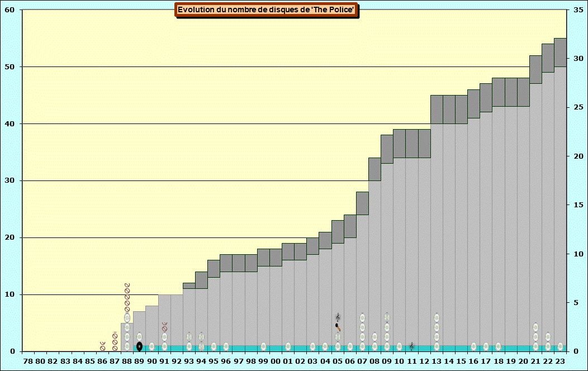The width and height of the screenshot is (588, 371).
Task: Click the topmost CD icon in year 13 stack
Action: point(437,318)
